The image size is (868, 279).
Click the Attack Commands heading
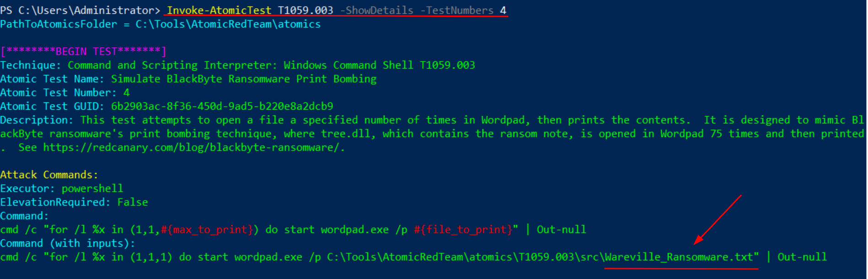click(49, 174)
